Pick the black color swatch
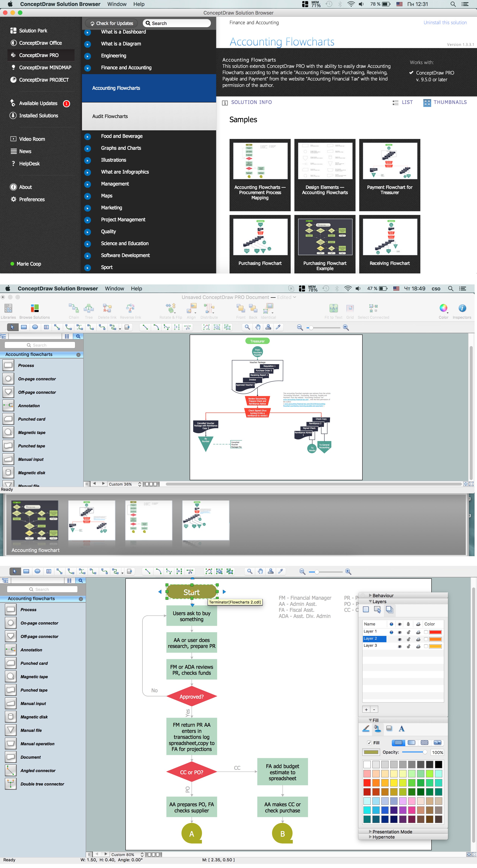This screenshot has width=477, height=868. point(438,764)
